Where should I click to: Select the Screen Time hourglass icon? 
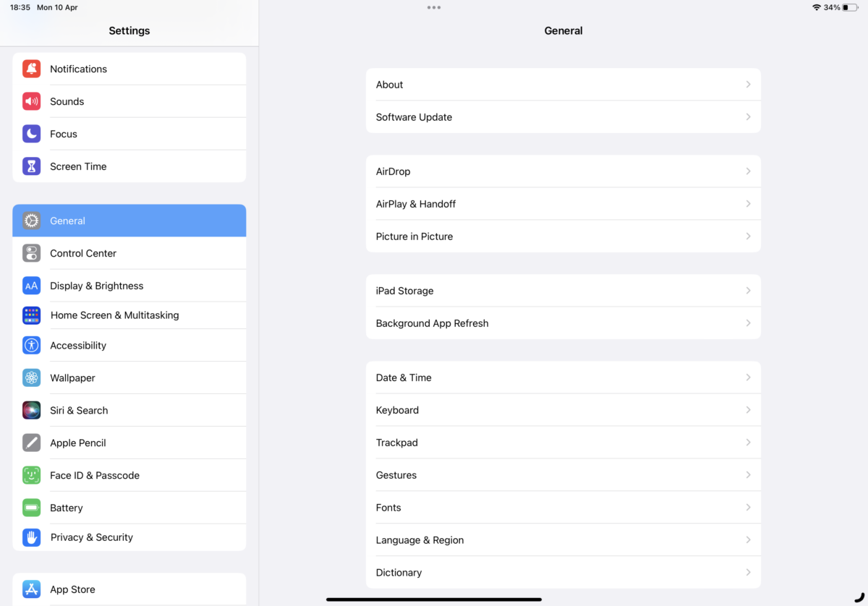pos(31,166)
